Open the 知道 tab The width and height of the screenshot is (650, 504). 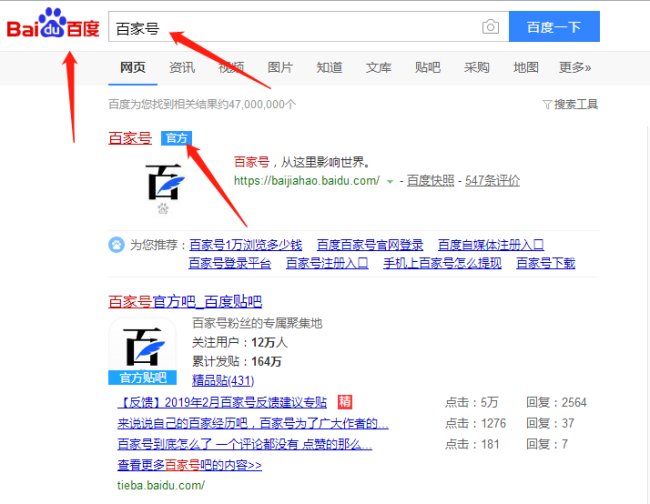[x=330, y=67]
